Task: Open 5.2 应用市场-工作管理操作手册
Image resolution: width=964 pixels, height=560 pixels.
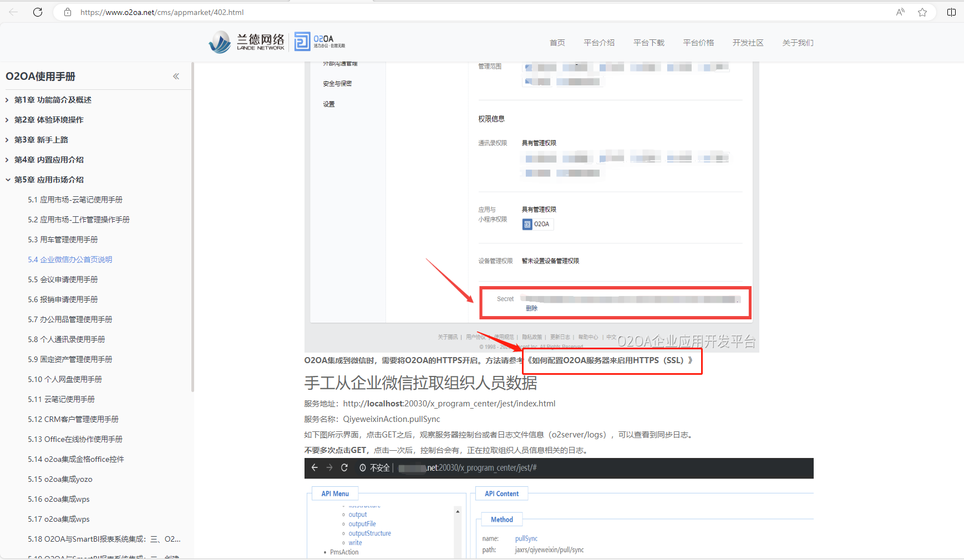Action: click(79, 220)
